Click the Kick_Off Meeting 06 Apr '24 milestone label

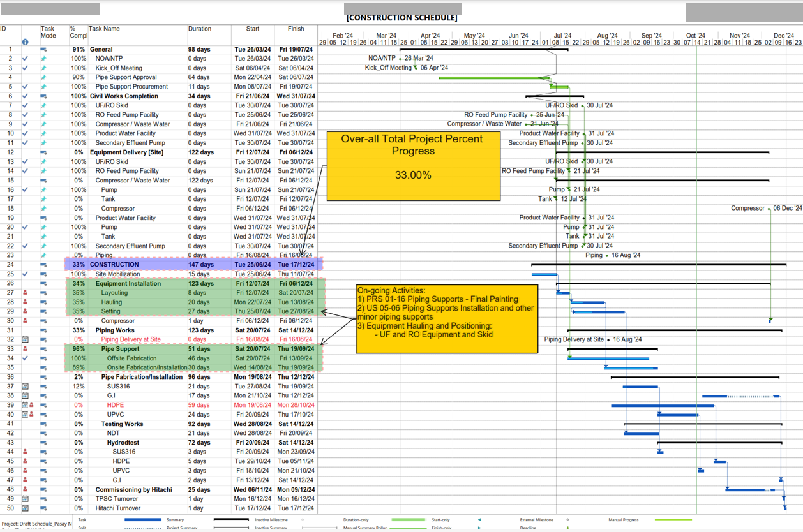(406, 68)
